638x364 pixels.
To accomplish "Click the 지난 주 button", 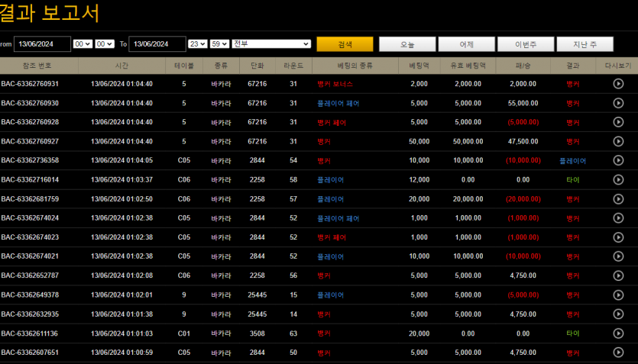I will pos(585,44).
